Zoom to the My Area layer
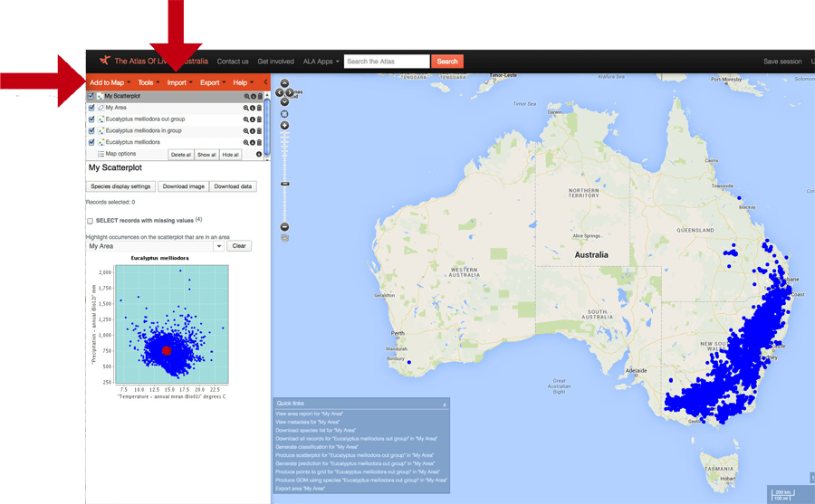This screenshot has width=815, height=504. click(245, 108)
